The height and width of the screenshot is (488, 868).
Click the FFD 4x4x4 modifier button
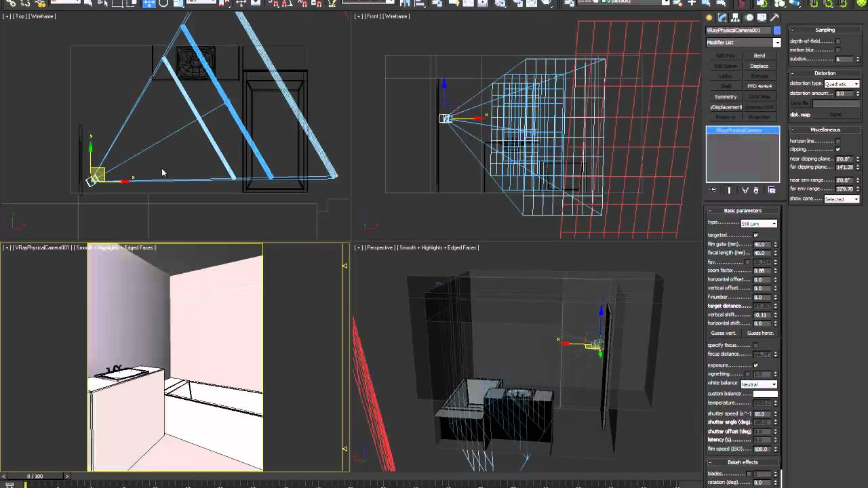(x=759, y=86)
